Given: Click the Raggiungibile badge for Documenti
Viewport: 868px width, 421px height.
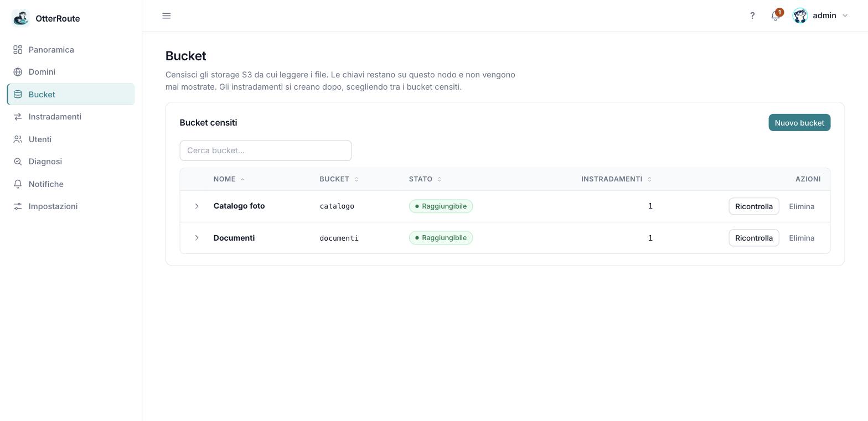Looking at the screenshot, I should 441,238.
